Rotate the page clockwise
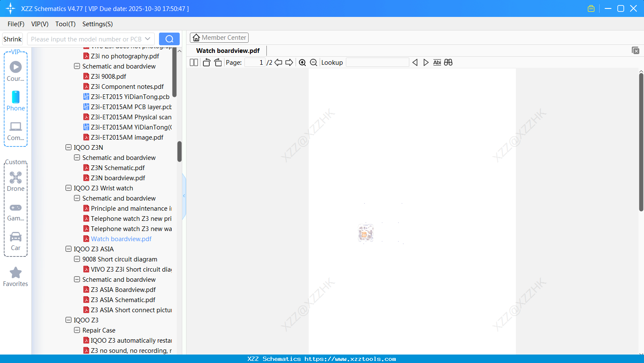Screen dimensions: 644x363 [218, 63]
